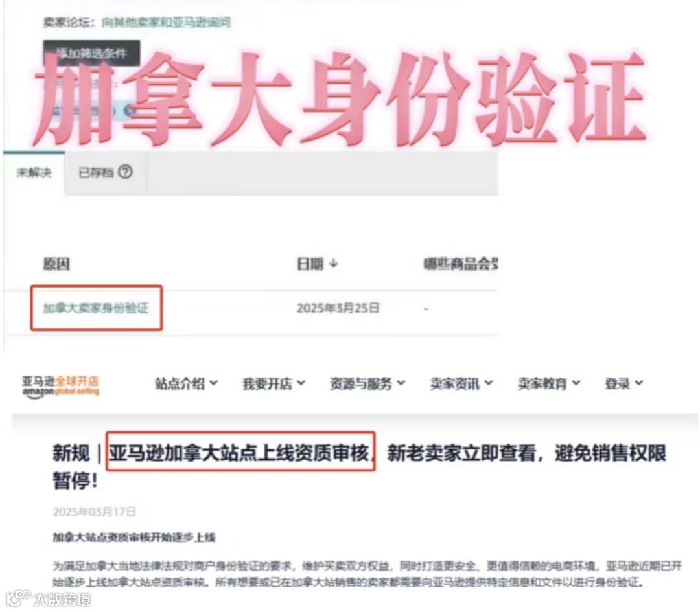Expand the 站点介绍 dropdown menu

coord(186,383)
